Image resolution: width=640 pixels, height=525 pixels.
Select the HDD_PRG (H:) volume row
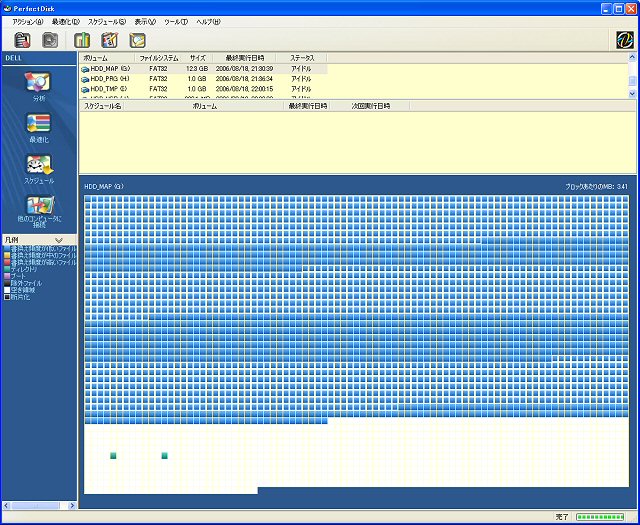[203, 79]
